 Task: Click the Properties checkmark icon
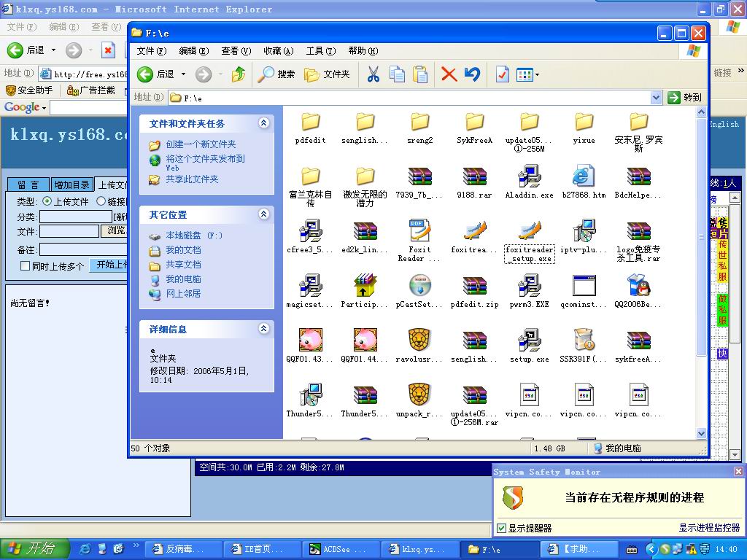click(x=502, y=74)
